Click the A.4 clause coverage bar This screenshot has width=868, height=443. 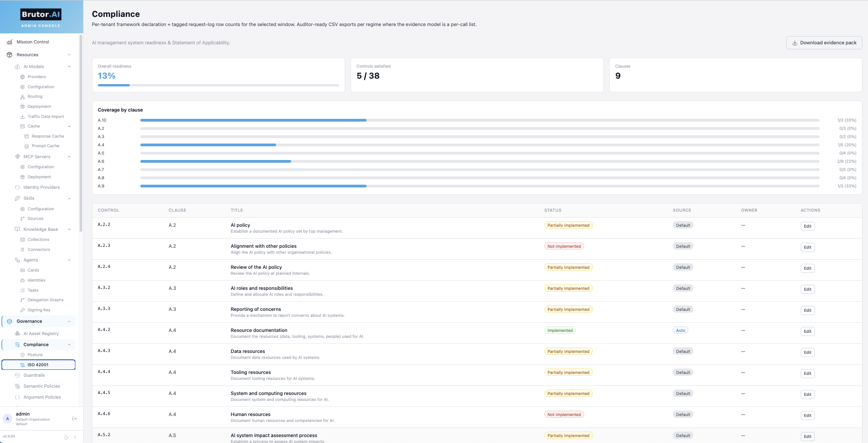point(479,145)
